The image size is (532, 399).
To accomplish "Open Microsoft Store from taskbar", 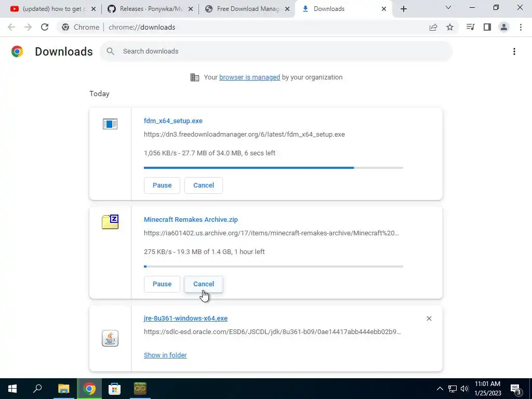I will 114,389.
